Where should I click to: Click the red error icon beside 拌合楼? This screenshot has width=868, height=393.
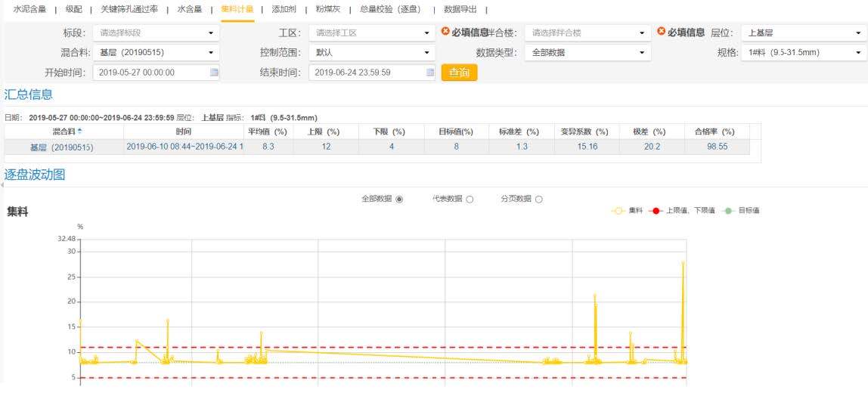point(446,32)
